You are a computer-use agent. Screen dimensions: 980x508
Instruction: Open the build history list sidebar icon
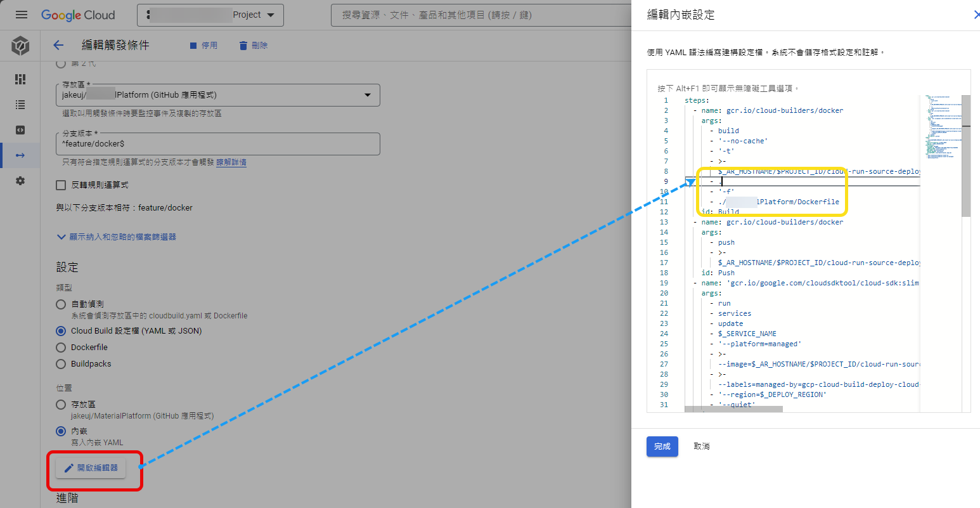pyautogui.click(x=20, y=105)
